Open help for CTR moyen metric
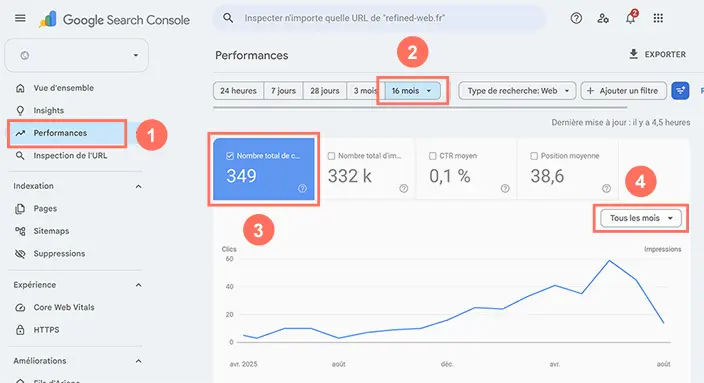Viewport: 704px width, 383px height. [x=505, y=189]
